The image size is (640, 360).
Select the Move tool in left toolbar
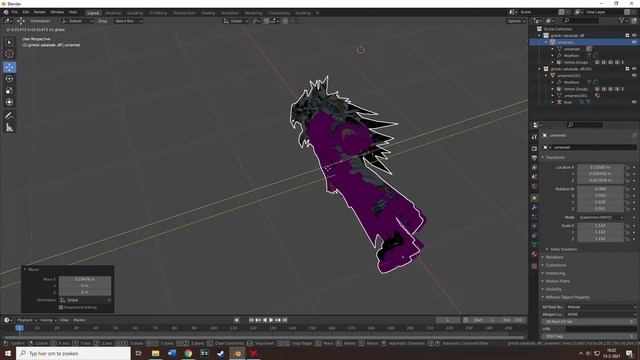(9, 67)
